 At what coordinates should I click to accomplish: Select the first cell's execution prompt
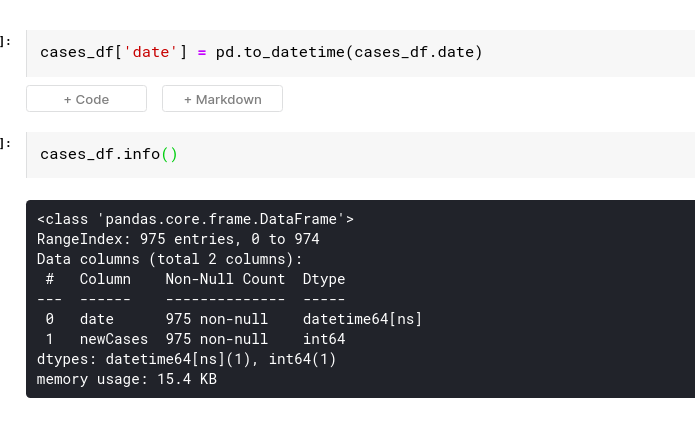tap(6, 42)
